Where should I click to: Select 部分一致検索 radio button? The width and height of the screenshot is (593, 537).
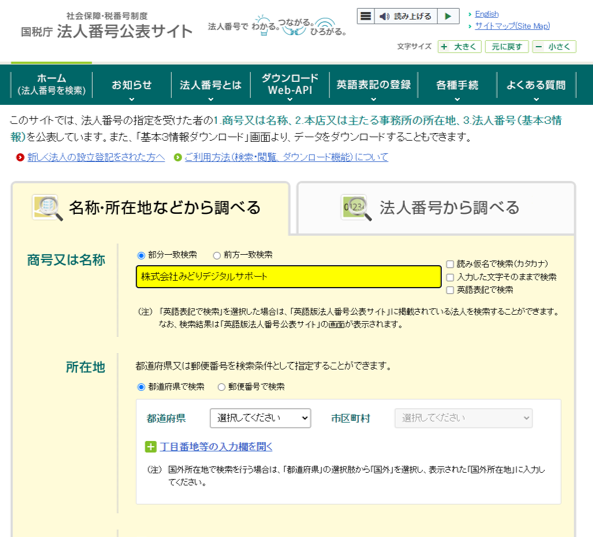coord(141,256)
